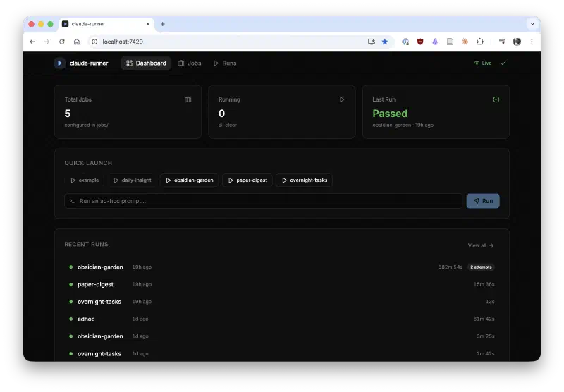
Task: Select the claude-runner browser tab
Action: click(x=107, y=24)
